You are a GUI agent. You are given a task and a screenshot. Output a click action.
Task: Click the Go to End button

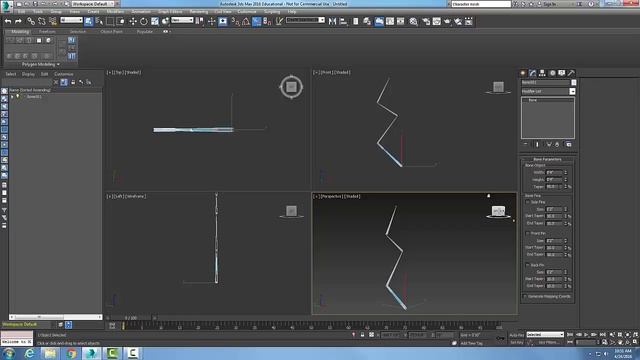pos(602,335)
